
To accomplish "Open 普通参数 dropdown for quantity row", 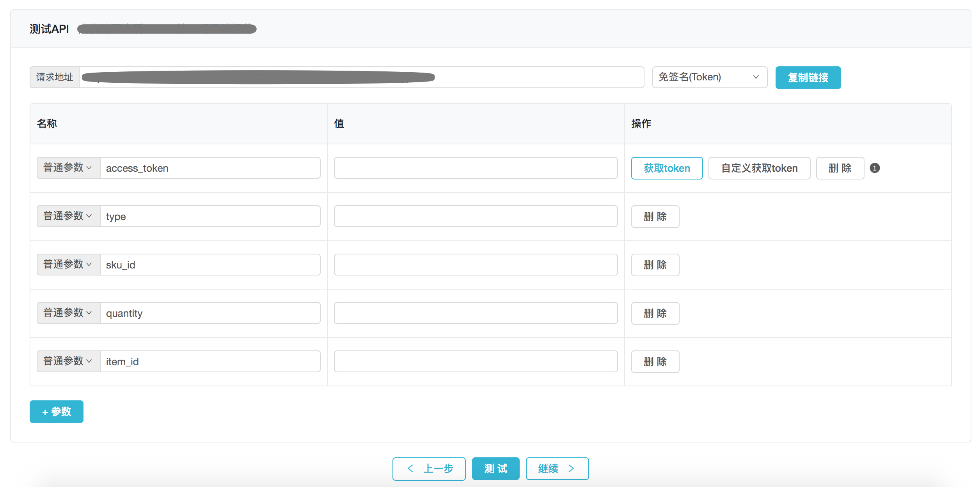I will (68, 313).
